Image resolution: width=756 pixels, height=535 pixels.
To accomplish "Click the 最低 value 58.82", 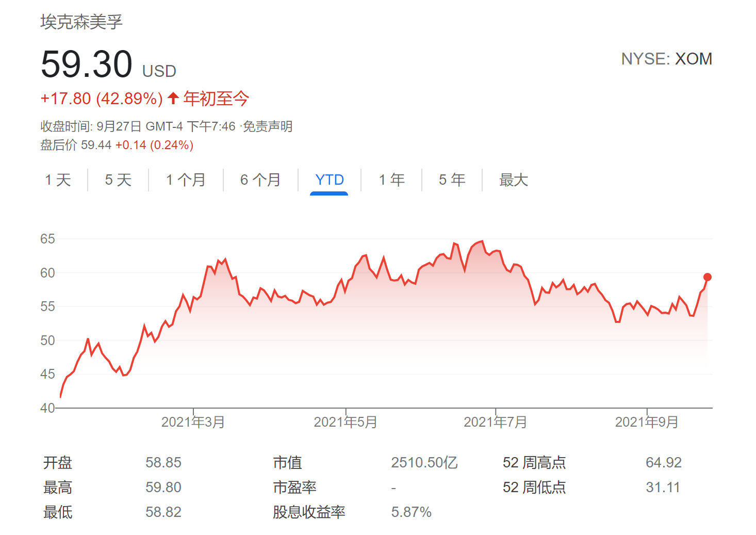I will click(x=163, y=512).
